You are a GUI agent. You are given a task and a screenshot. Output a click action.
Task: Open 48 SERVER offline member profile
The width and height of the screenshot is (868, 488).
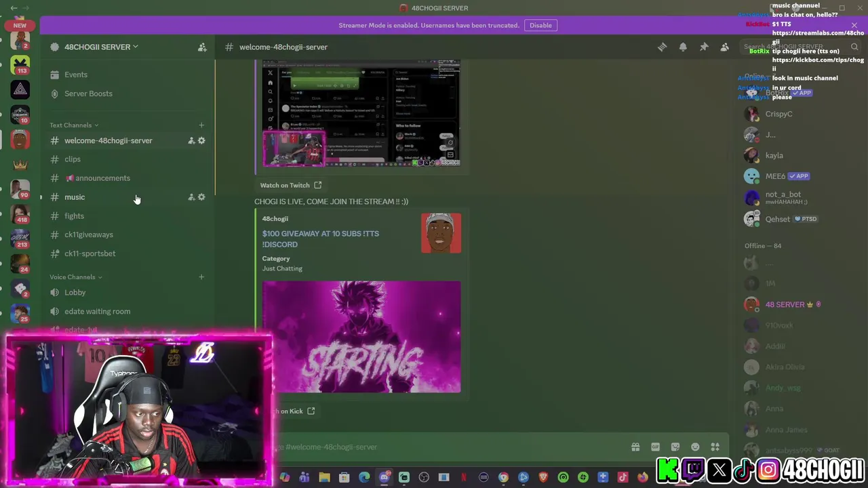(x=802, y=304)
